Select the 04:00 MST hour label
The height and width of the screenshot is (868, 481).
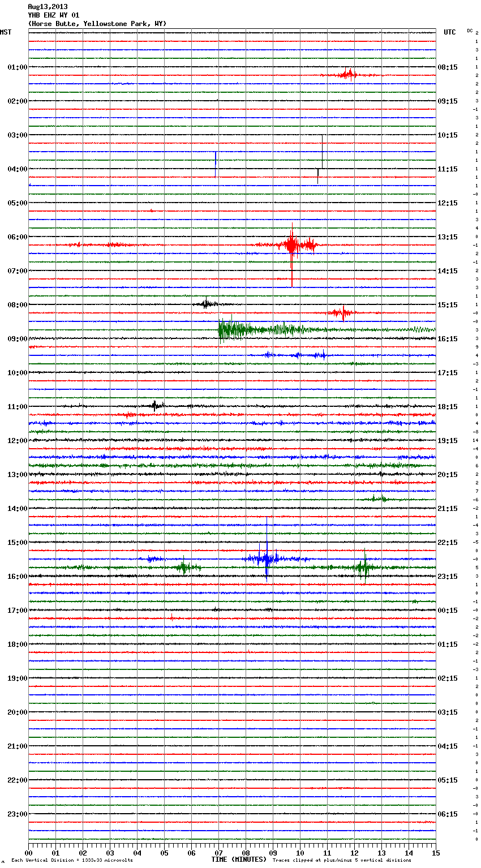pos(18,169)
